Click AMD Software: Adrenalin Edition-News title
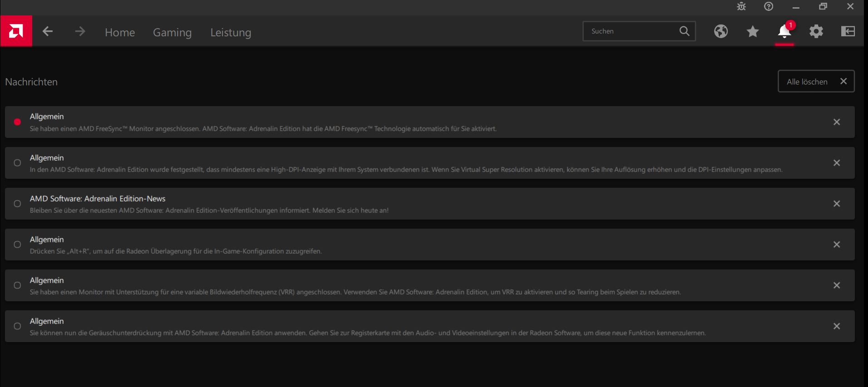868x387 pixels. tap(98, 199)
